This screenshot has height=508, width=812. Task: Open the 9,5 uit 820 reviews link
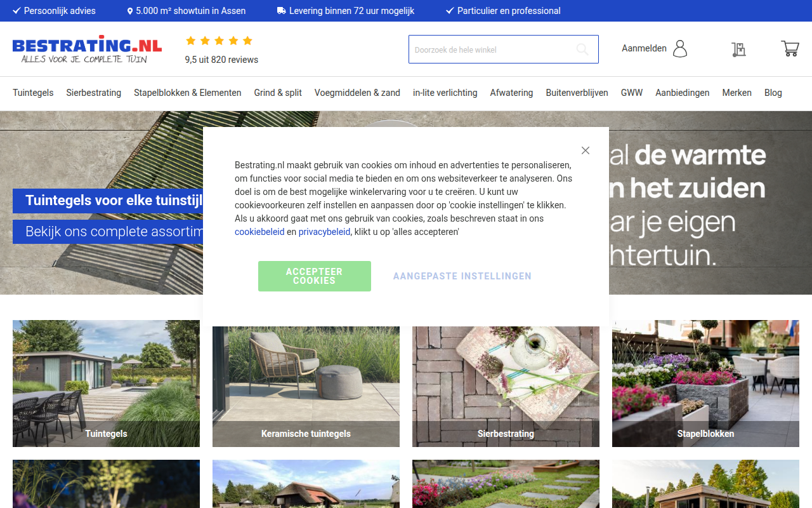point(221,60)
